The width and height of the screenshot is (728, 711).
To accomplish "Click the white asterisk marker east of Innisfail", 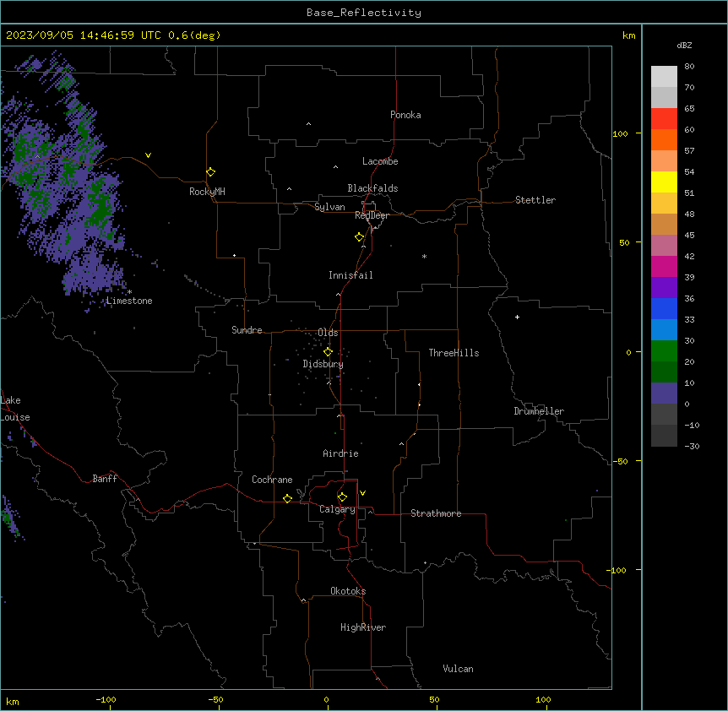I will coord(424,256).
